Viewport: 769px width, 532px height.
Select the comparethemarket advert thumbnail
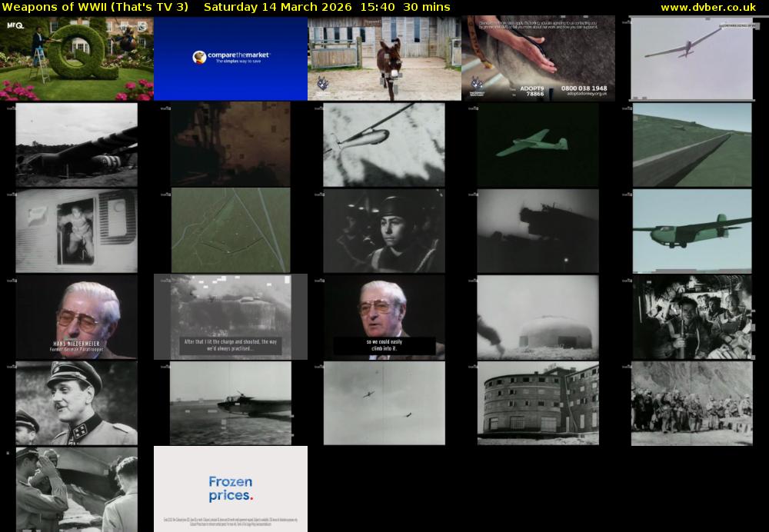[x=231, y=59]
